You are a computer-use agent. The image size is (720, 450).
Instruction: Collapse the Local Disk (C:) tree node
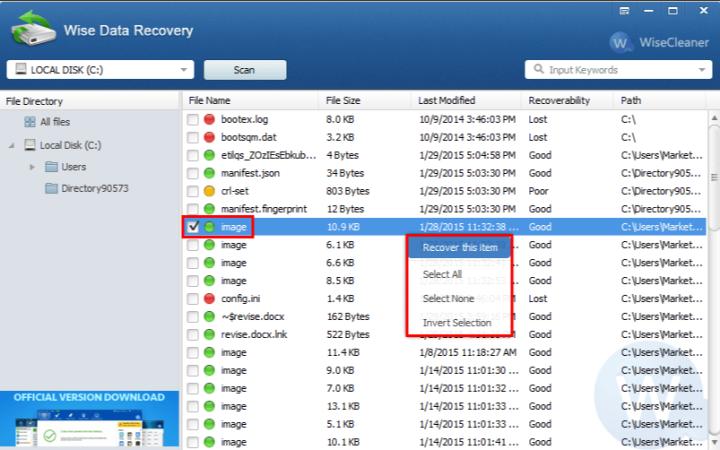11,146
